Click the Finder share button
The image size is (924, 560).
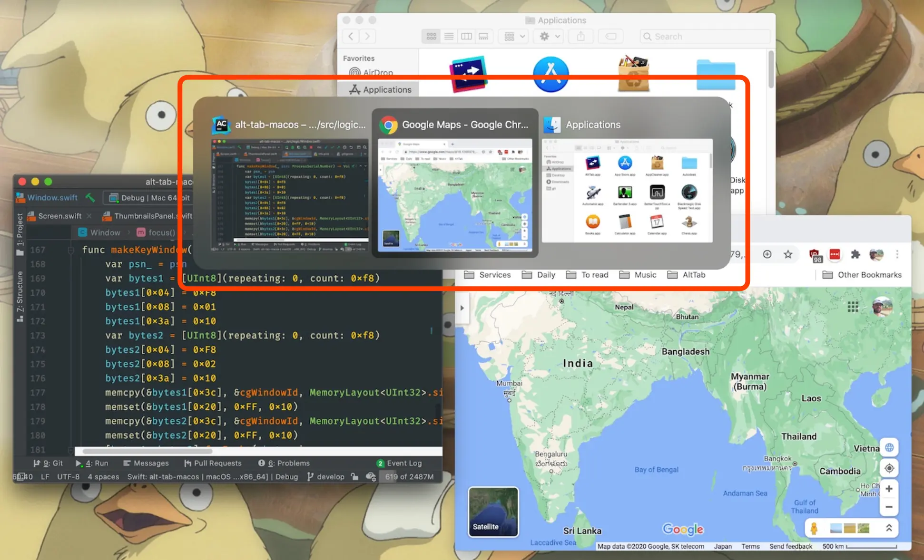click(x=581, y=36)
